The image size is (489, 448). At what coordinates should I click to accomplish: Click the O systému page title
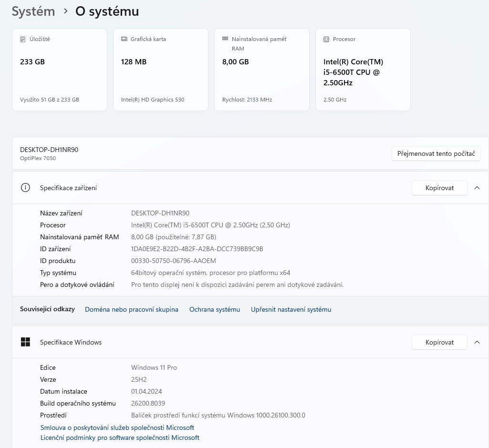tap(107, 11)
